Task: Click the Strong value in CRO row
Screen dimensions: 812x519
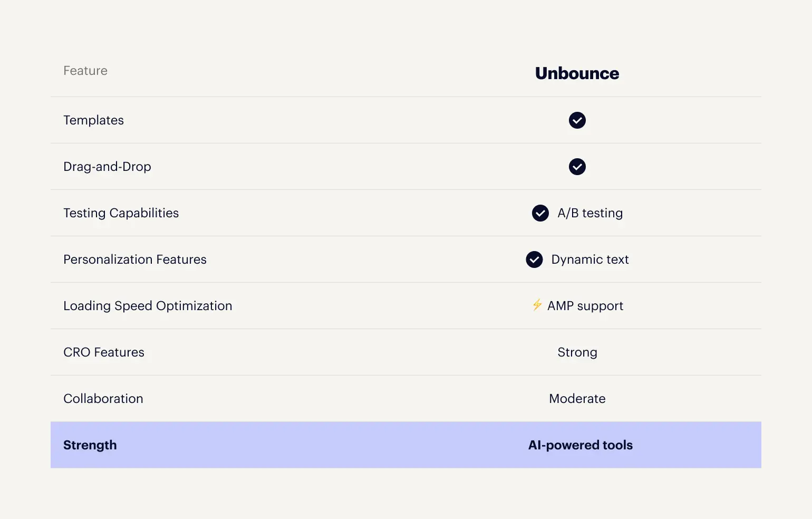Action: tap(577, 352)
